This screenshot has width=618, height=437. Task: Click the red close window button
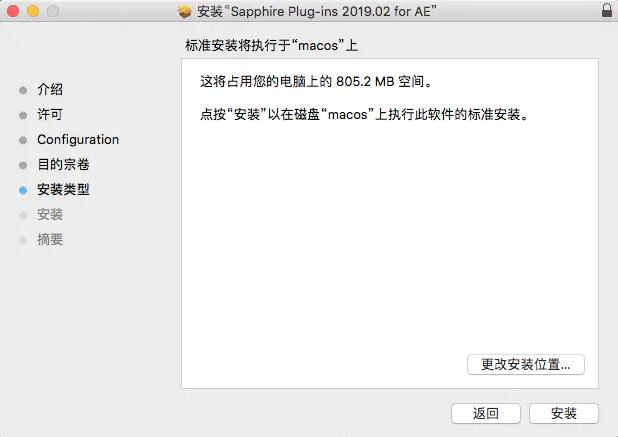click(x=13, y=11)
